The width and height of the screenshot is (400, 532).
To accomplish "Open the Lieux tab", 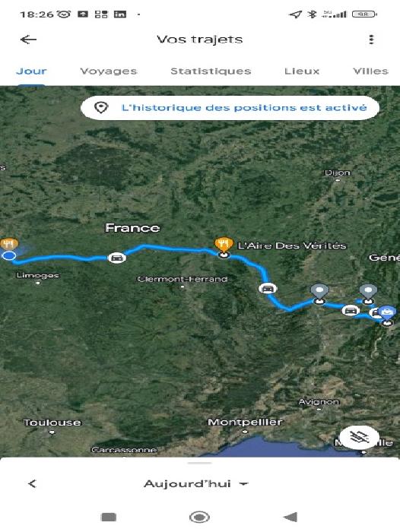I will [x=302, y=71].
